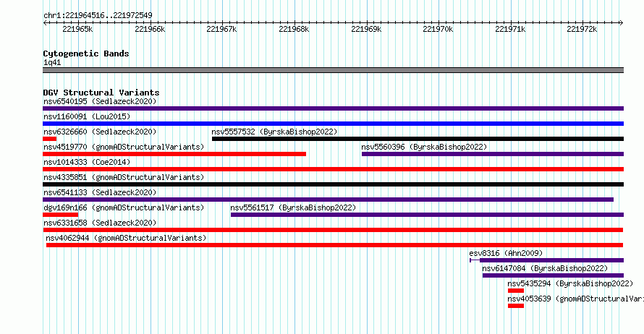Open nsv5560396 (ByrskaBishop2022) label

[424, 147]
